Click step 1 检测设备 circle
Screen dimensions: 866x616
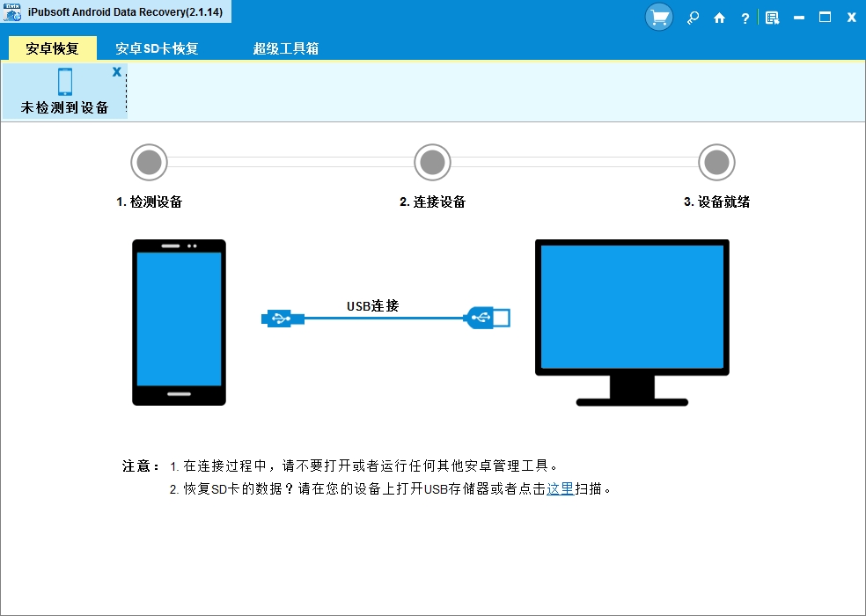tap(149, 163)
